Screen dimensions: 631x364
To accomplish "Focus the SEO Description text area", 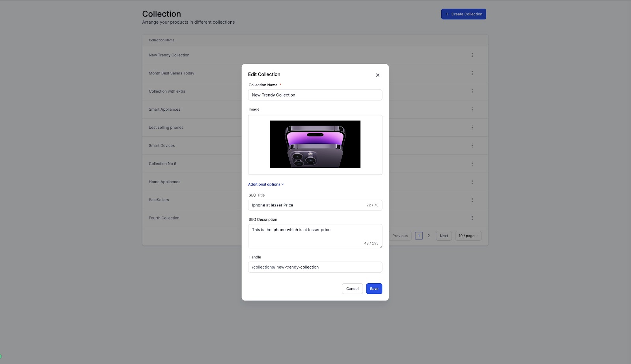I will point(315,236).
